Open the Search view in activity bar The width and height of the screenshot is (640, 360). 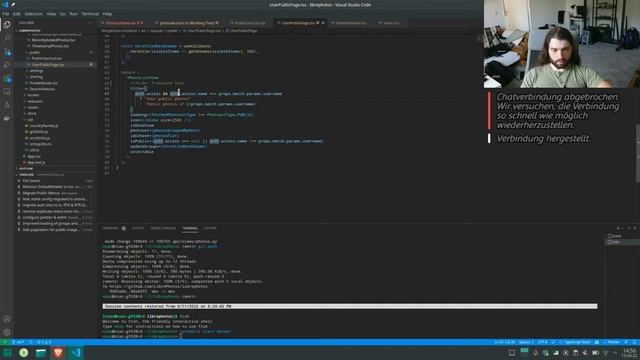click(7, 38)
